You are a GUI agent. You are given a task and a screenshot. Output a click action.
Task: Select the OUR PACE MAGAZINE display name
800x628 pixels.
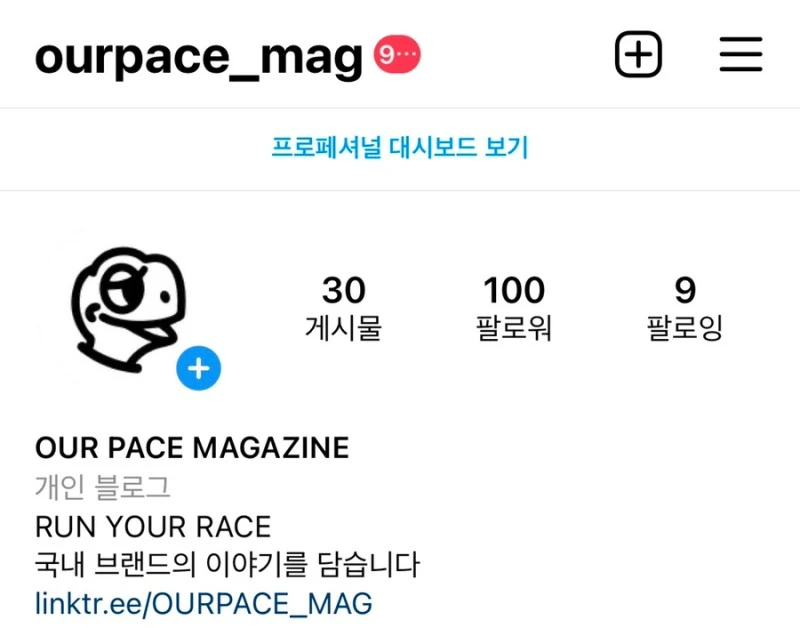click(192, 448)
